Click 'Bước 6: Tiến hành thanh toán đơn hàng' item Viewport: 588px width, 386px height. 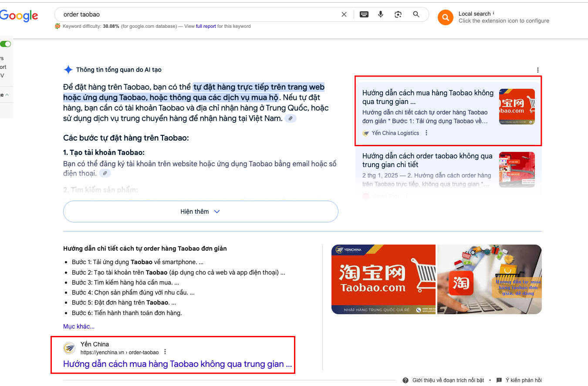coord(127,313)
